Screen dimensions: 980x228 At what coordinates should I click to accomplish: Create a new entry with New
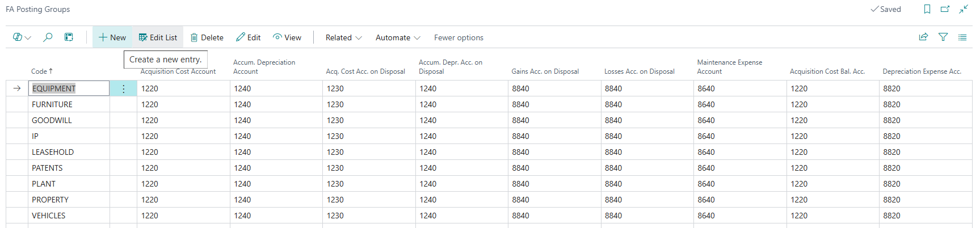coord(112,37)
